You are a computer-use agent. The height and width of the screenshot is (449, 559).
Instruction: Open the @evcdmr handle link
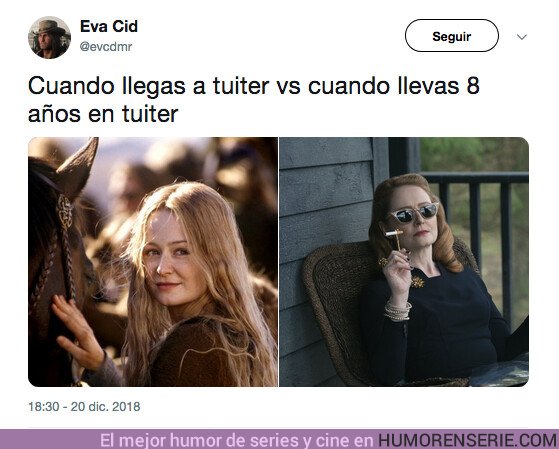tap(106, 47)
